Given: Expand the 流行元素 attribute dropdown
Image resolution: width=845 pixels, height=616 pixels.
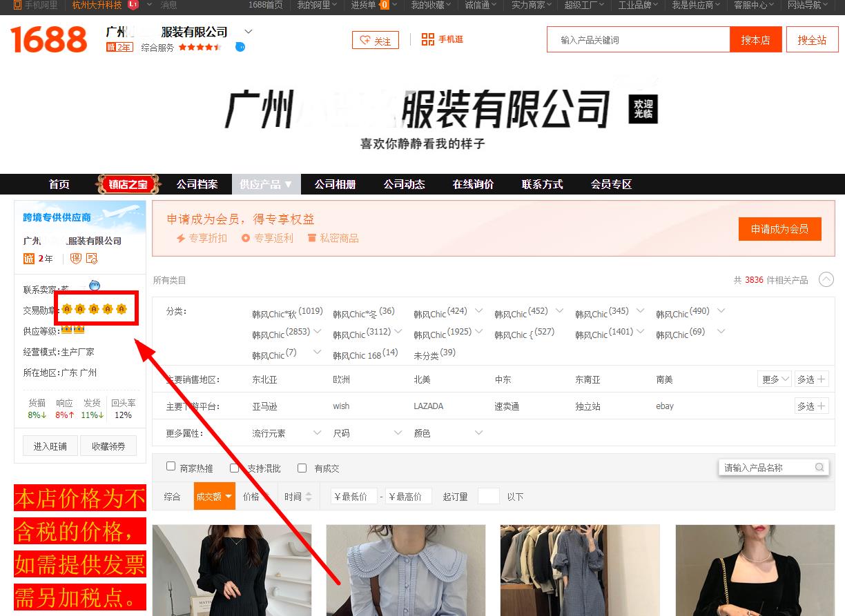Looking at the screenshot, I should click(x=286, y=433).
